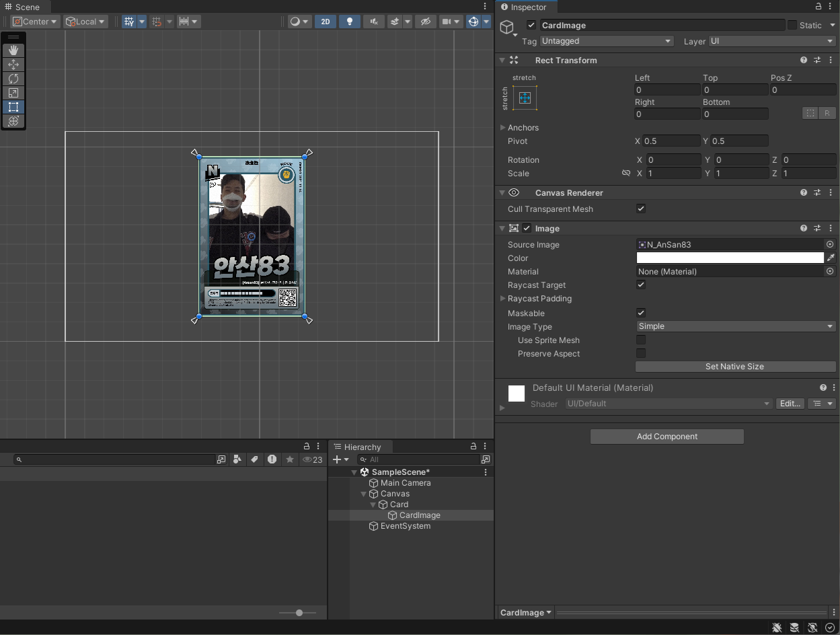Toggle CardImage active checkbox in Inspector
The width and height of the screenshot is (840, 635).
[x=532, y=25]
